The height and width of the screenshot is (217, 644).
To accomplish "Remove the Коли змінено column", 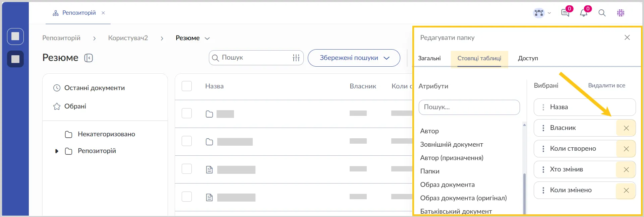I will point(626,190).
